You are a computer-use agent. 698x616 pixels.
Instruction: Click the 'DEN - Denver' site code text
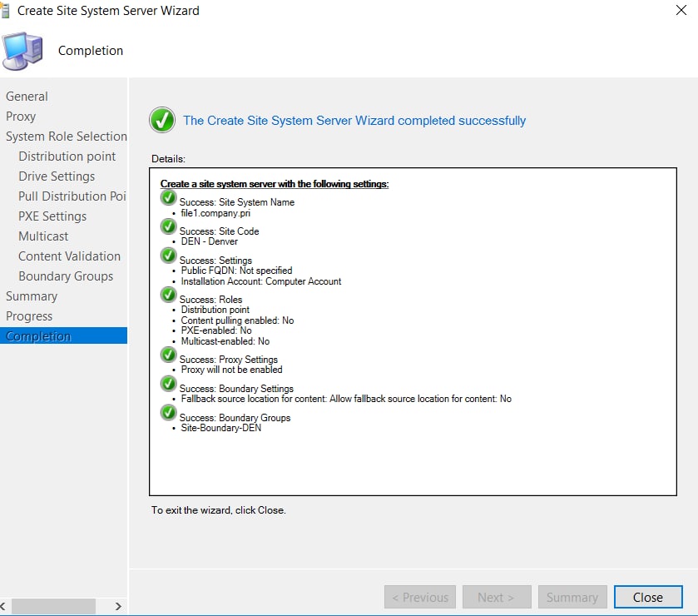(209, 241)
